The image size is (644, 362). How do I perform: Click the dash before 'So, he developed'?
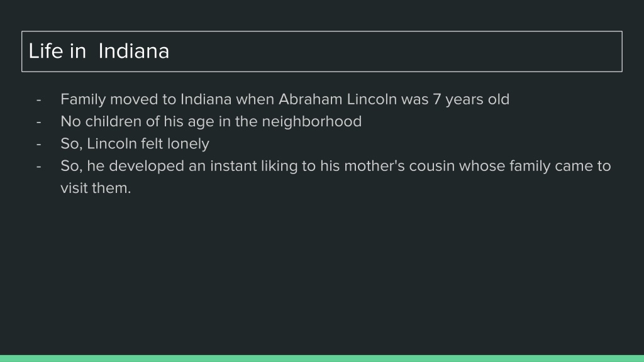click(x=38, y=166)
